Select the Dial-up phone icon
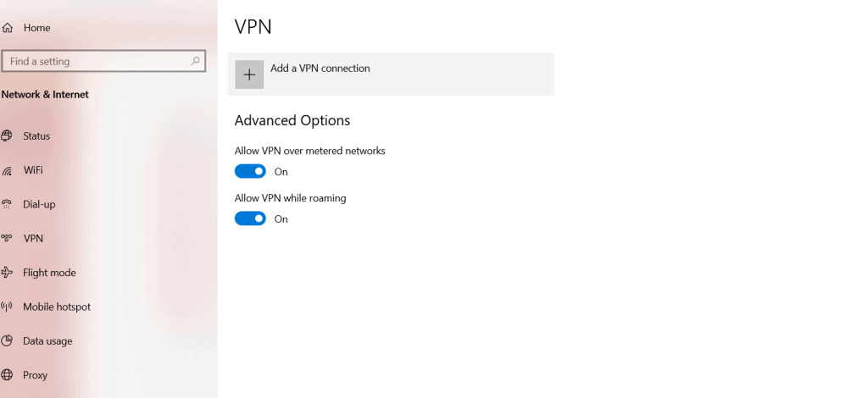Viewport: 868px width, 398px height. click(x=7, y=205)
